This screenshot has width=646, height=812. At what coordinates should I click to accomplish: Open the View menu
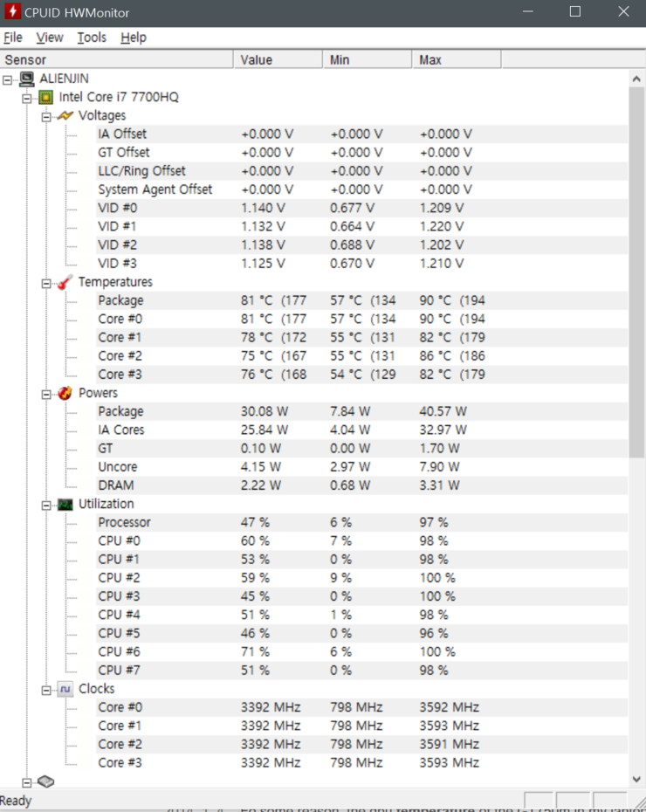50,38
